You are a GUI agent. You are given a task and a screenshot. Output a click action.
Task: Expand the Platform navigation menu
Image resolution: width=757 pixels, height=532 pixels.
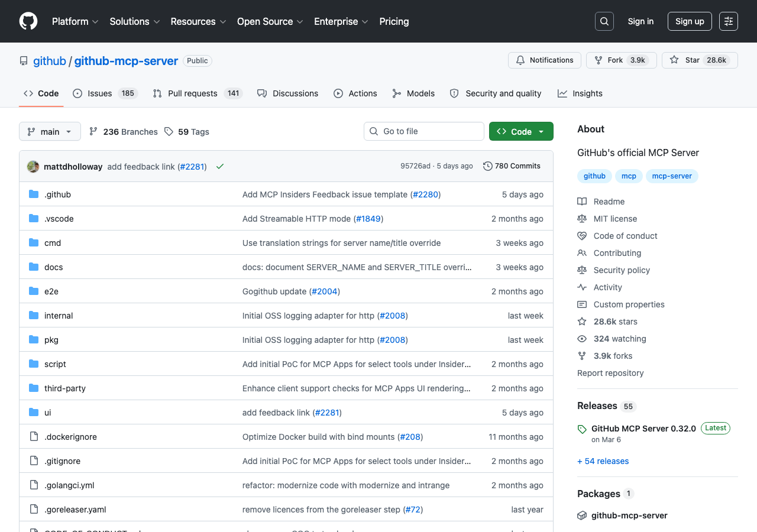pos(75,21)
